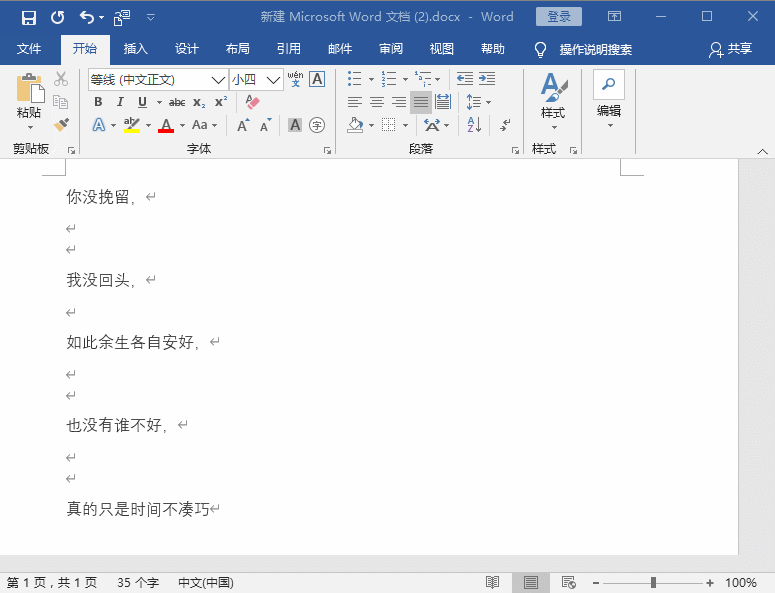Switch to the Layout (布局) tab
The width and height of the screenshot is (775, 593).
238,49
